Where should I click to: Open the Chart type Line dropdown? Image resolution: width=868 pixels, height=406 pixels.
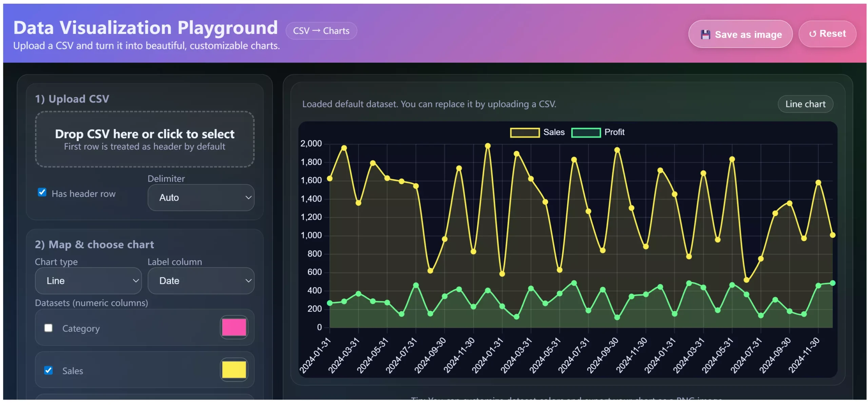[x=88, y=281]
